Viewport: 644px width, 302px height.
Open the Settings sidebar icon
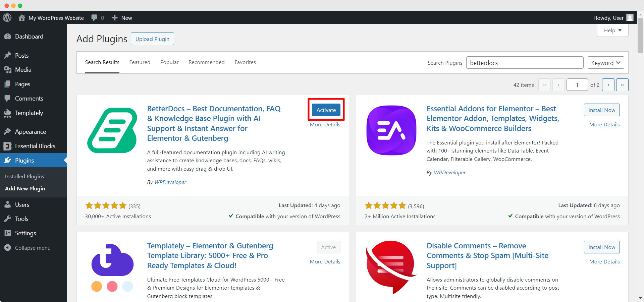pyautogui.click(x=8, y=233)
